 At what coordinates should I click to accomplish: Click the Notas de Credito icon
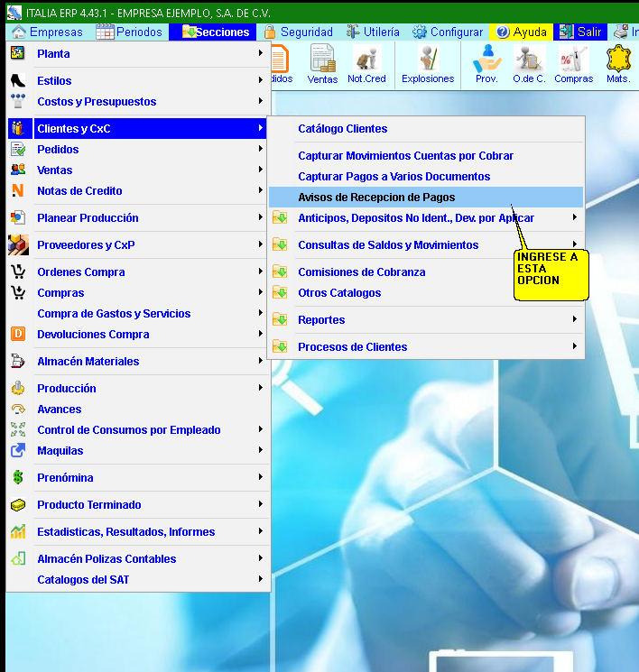point(18,191)
